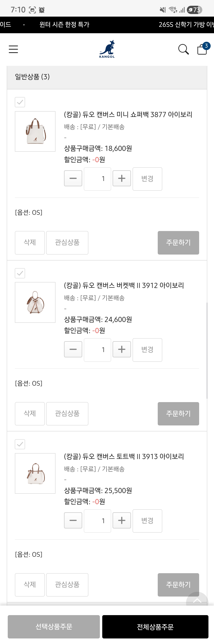Increase quantity of tote bag 3913
The width and height of the screenshot is (214, 644).
(122, 520)
